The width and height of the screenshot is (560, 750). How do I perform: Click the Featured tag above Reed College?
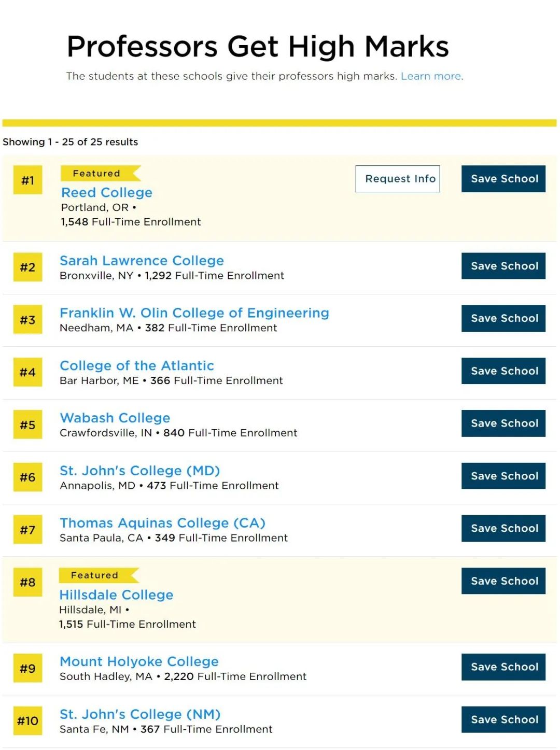[101, 173]
